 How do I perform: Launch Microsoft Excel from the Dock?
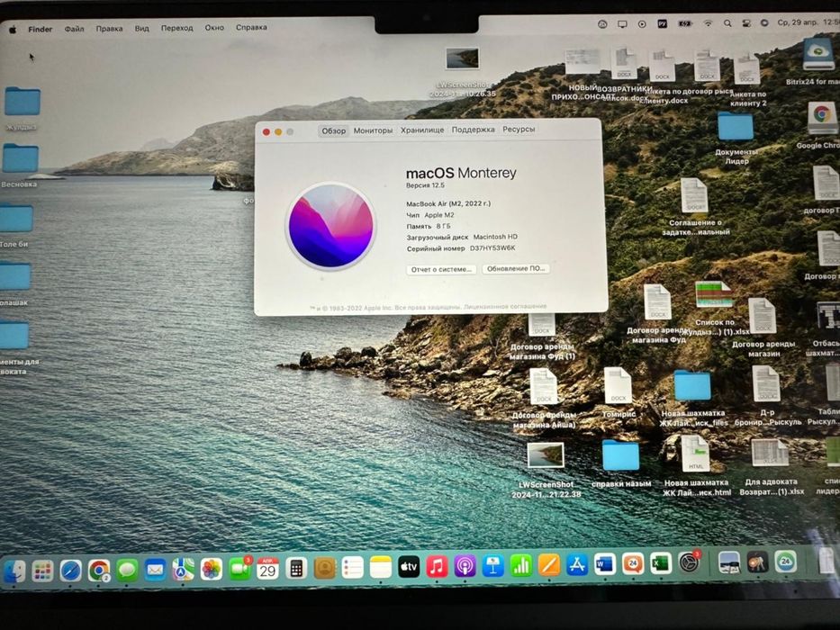pos(661,563)
